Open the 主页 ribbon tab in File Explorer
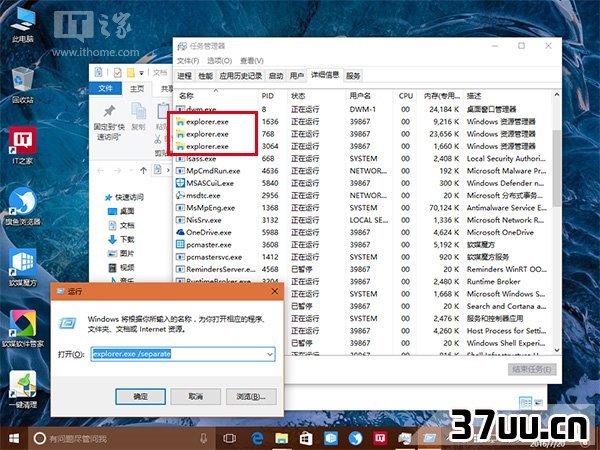Screen dimensions: 600x450 pyautogui.click(x=137, y=88)
